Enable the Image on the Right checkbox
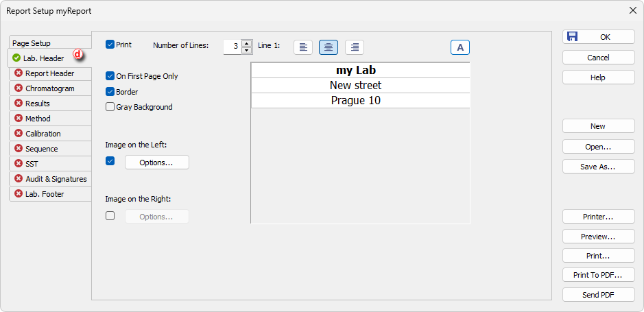Image resolution: width=644 pixels, height=312 pixels. coord(110,215)
